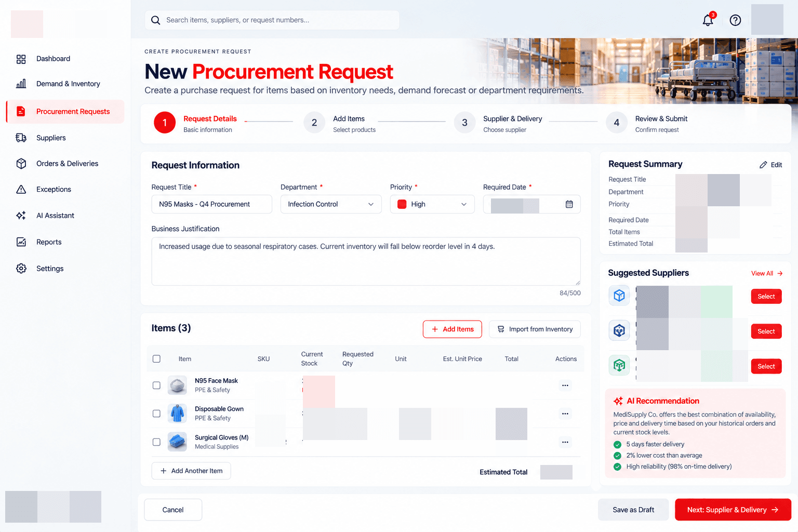The height and width of the screenshot is (532, 798).
Task: Click the Add Items button
Action: point(453,329)
